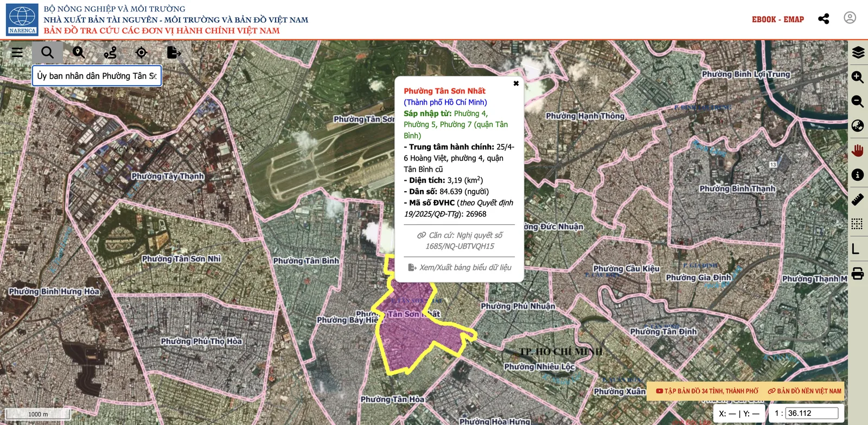Click the Phường Tây Thạnh map label
Screen dimensions: 868x425
coord(168,176)
